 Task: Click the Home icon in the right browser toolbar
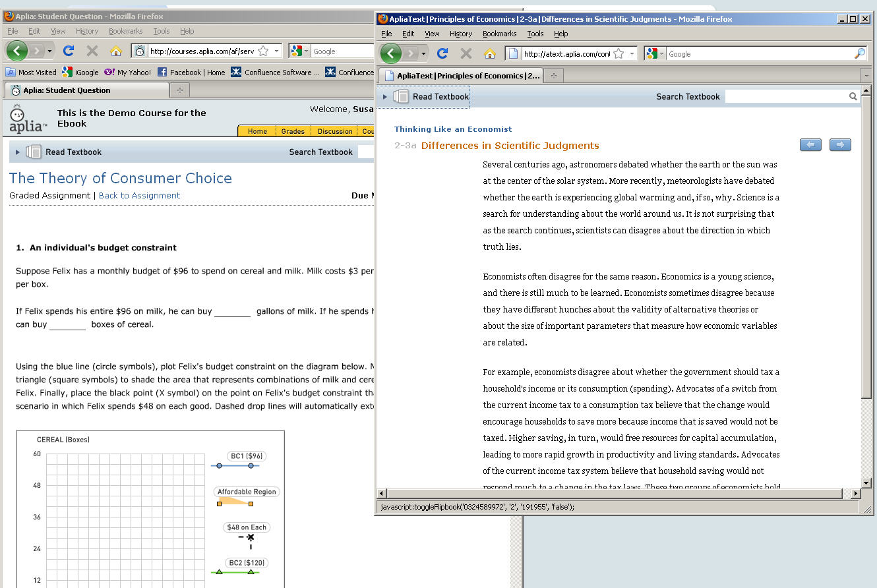(x=489, y=53)
